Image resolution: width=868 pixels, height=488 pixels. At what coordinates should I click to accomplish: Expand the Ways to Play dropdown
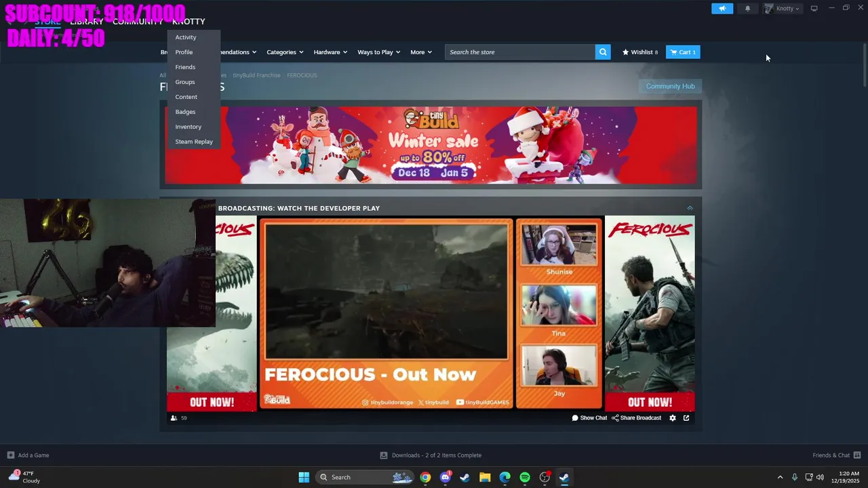pos(379,52)
